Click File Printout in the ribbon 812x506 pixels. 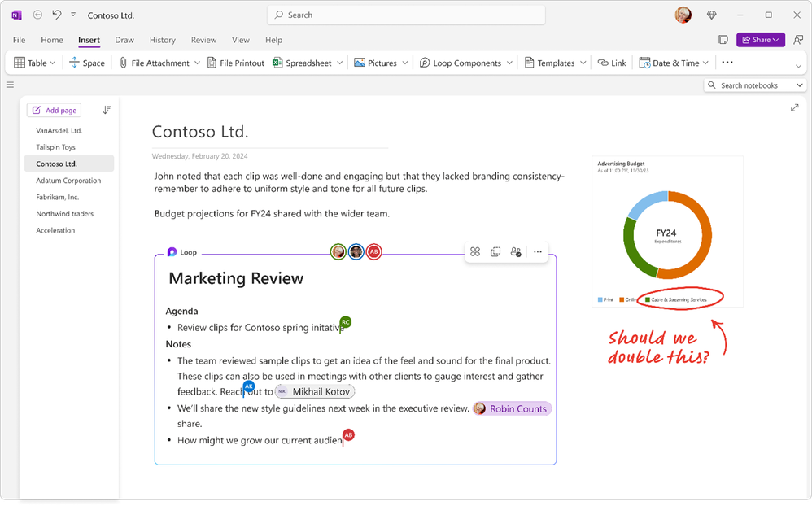[x=236, y=63]
